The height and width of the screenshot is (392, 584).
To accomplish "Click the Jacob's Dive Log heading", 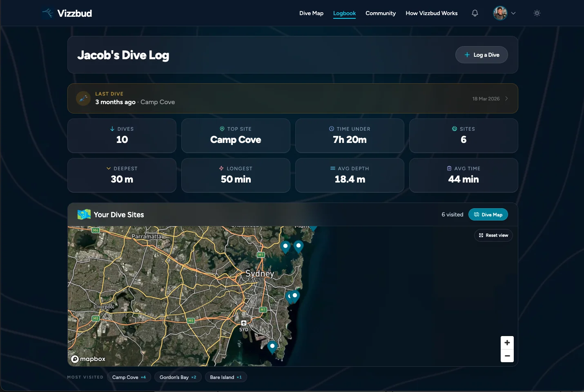I will (123, 55).
